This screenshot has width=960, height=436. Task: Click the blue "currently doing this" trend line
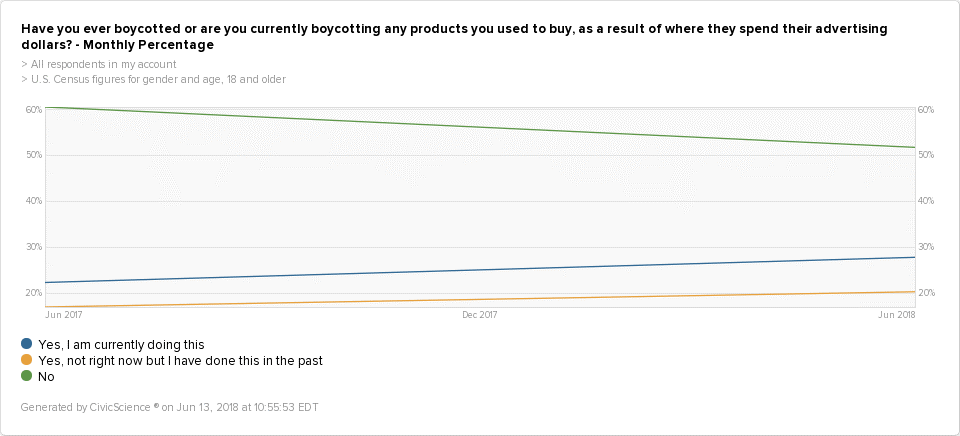(480, 270)
